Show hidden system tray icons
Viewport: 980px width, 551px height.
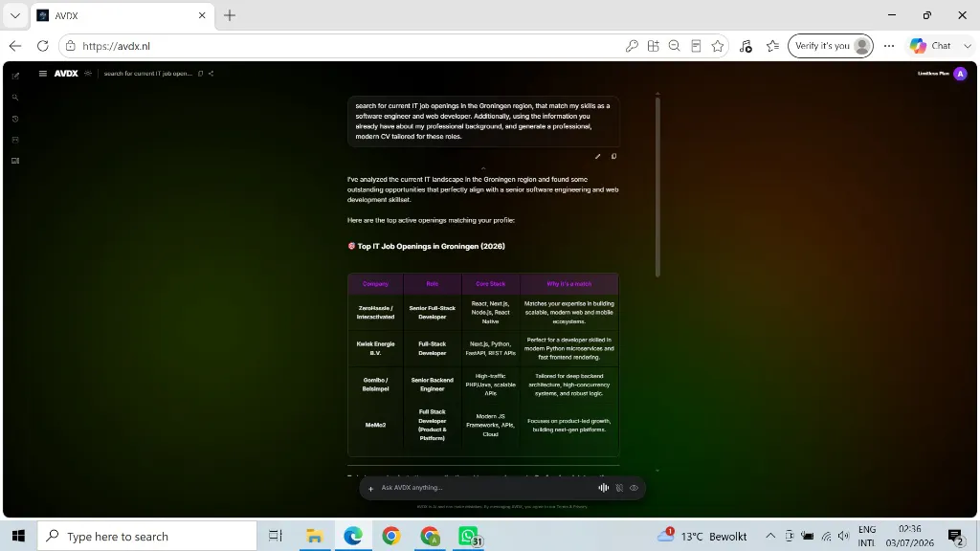(770, 536)
